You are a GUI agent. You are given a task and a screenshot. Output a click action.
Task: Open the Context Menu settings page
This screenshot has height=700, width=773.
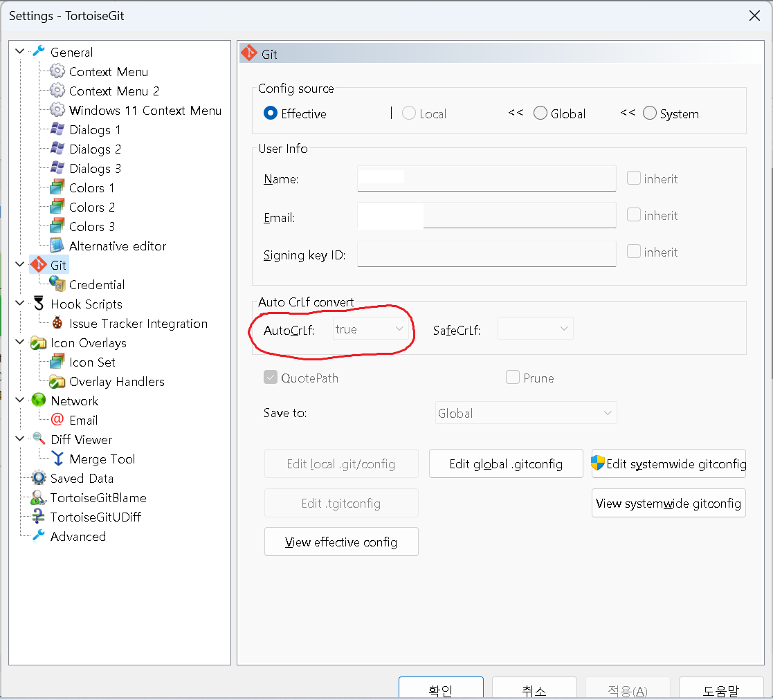coord(109,72)
